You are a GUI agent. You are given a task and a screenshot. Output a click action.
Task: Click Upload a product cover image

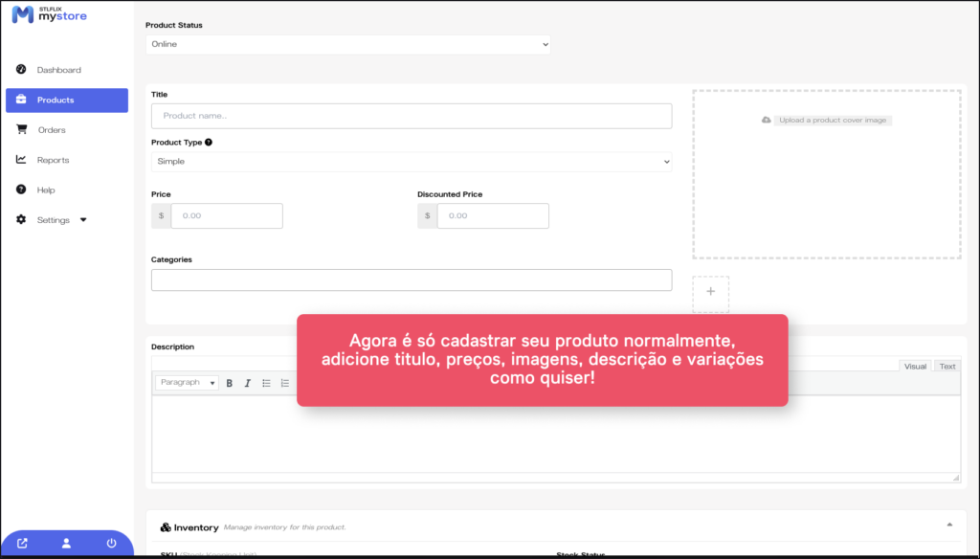click(x=826, y=121)
